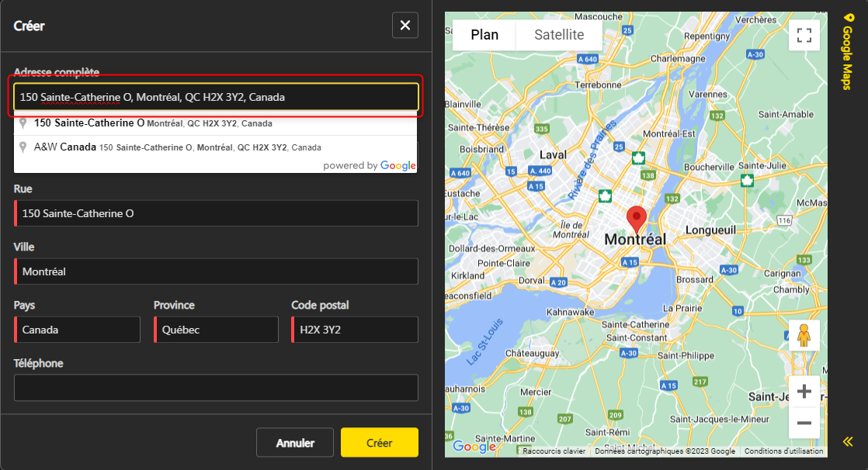Switch the map to Plan view
This screenshot has height=470, width=868.
[484, 35]
